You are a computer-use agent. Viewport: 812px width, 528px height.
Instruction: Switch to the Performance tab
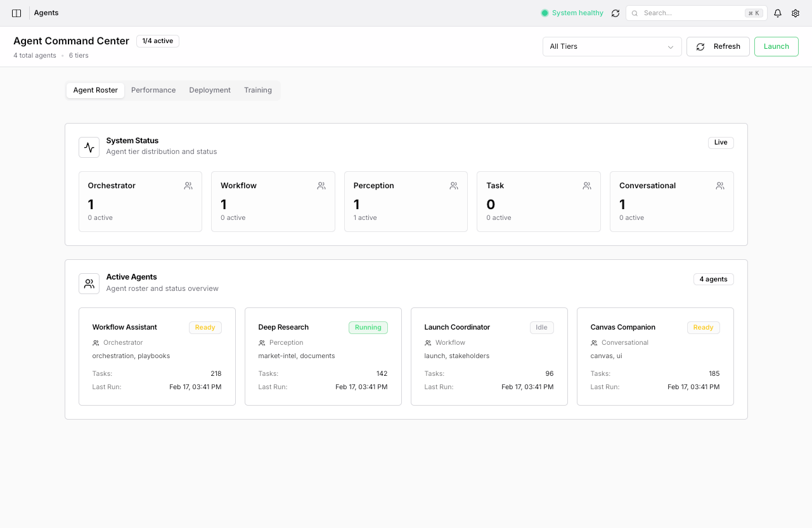pos(153,90)
